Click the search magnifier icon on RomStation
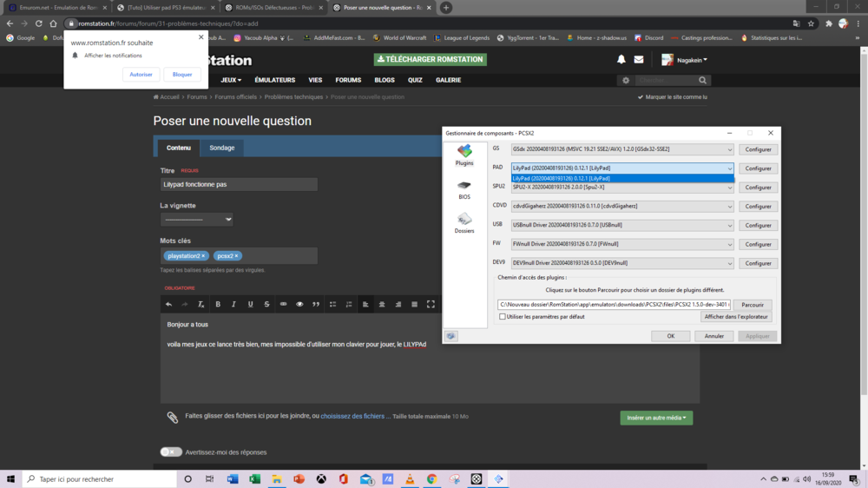868x488 pixels. tap(702, 80)
